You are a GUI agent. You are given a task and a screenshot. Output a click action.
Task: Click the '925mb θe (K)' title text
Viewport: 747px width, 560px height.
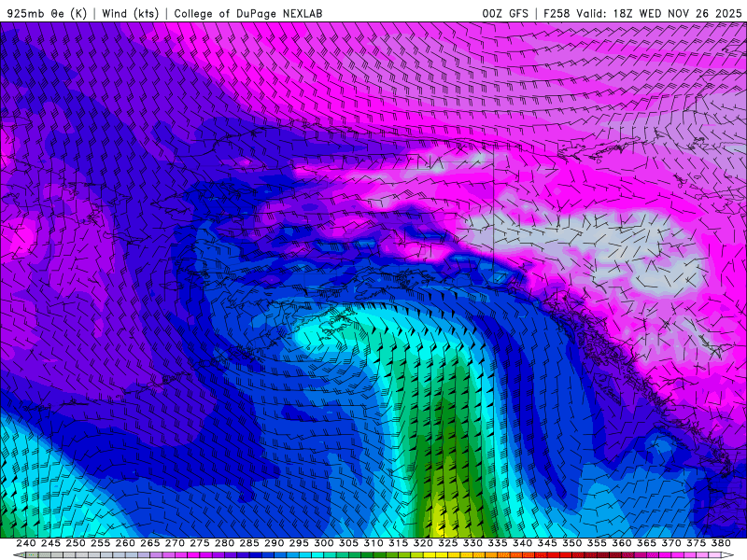pos(48,13)
